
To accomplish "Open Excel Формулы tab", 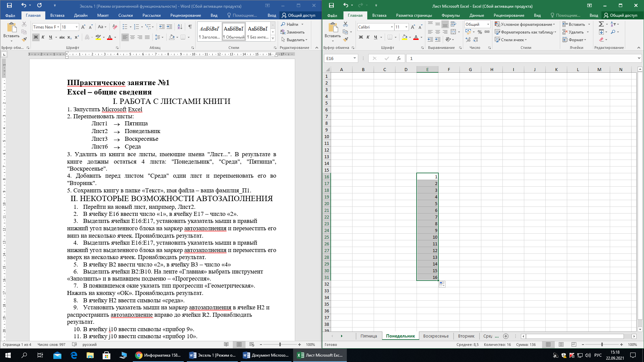I will tap(450, 15).
